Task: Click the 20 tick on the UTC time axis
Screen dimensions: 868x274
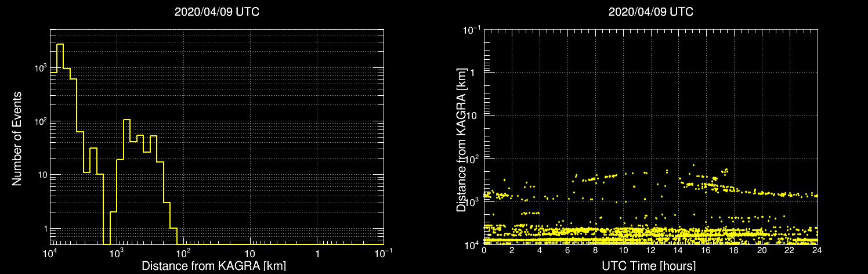Action: 762,251
